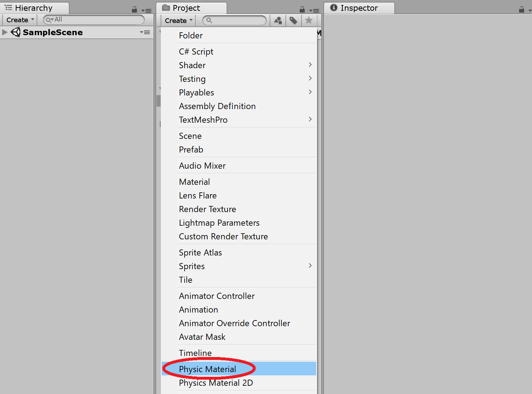Open the SampleScene options menu icon

(x=145, y=32)
